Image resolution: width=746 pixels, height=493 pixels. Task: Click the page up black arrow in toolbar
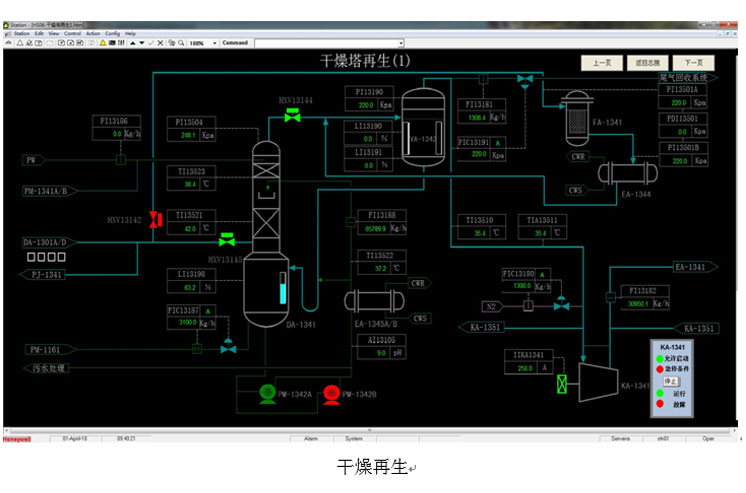click(133, 43)
